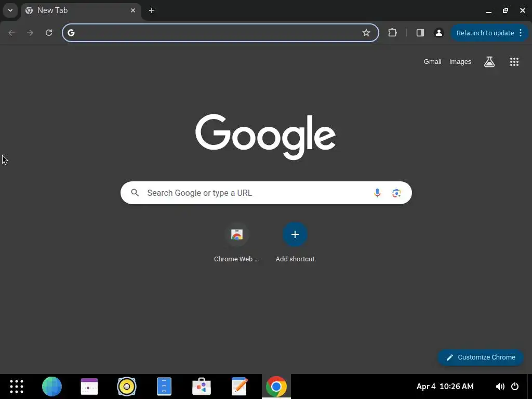Open the Software store bag icon
Viewport: 532px width, 399px height.
pos(202,387)
